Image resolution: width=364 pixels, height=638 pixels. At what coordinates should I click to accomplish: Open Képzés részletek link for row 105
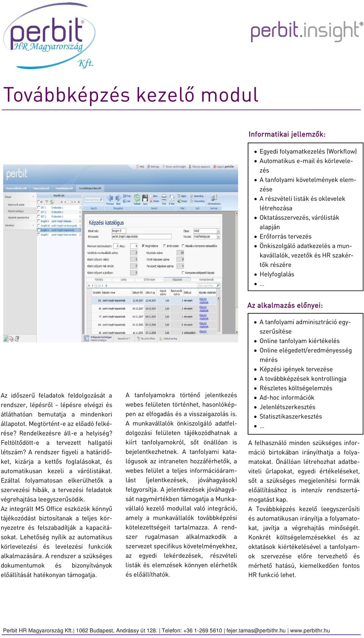pyautogui.click(x=204, y=300)
